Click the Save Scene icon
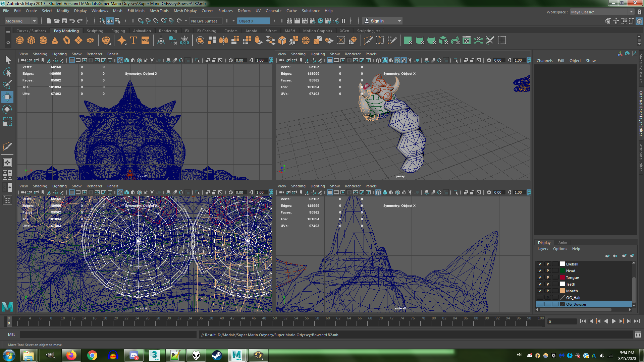Viewport: 644px width, 362px height. (x=64, y=21)
